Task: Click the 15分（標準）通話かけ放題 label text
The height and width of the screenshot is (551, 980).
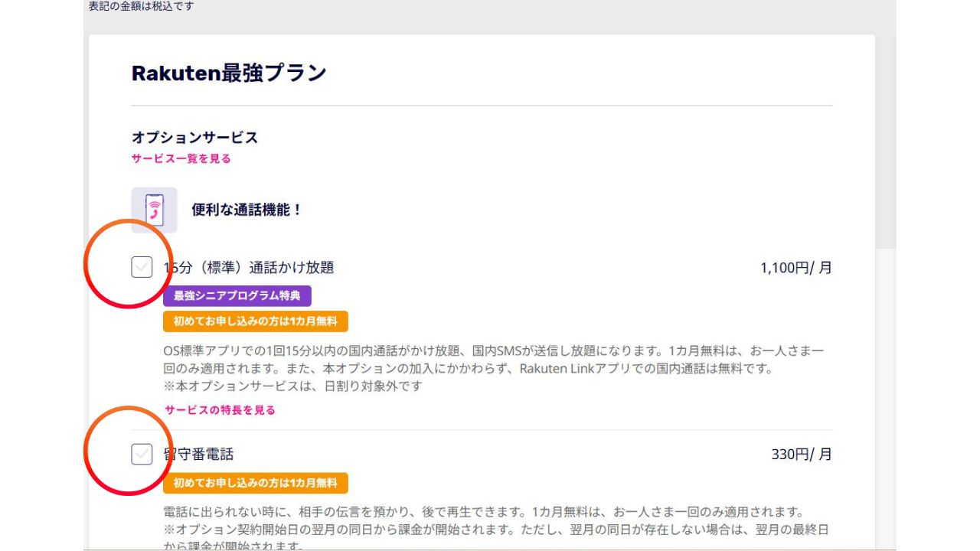Action: (250, 268)
